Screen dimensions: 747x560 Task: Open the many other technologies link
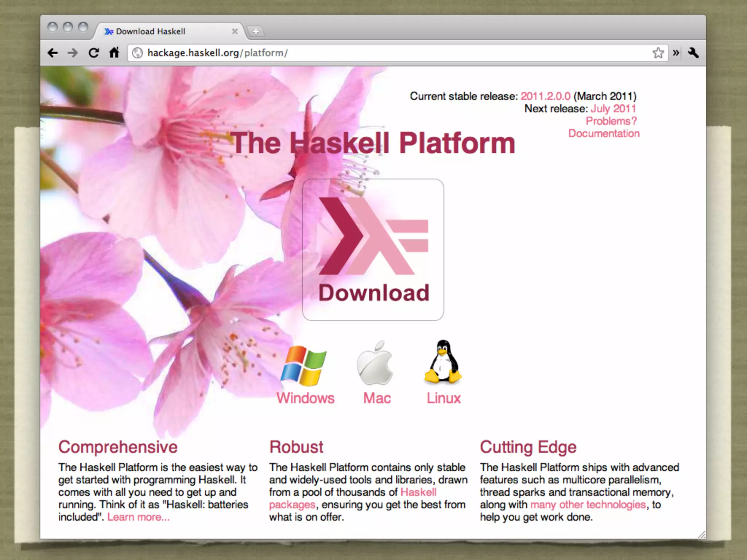[x=588, y=505]
